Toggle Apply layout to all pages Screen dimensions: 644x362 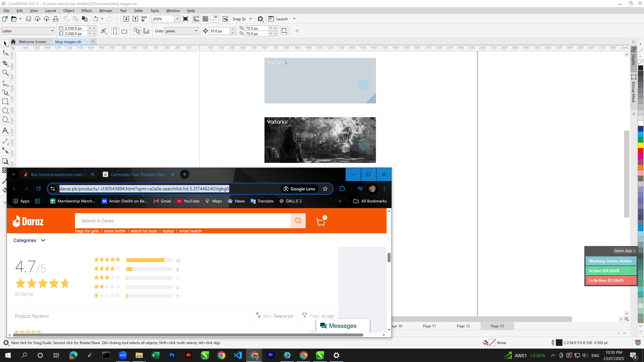click(137, 31)
